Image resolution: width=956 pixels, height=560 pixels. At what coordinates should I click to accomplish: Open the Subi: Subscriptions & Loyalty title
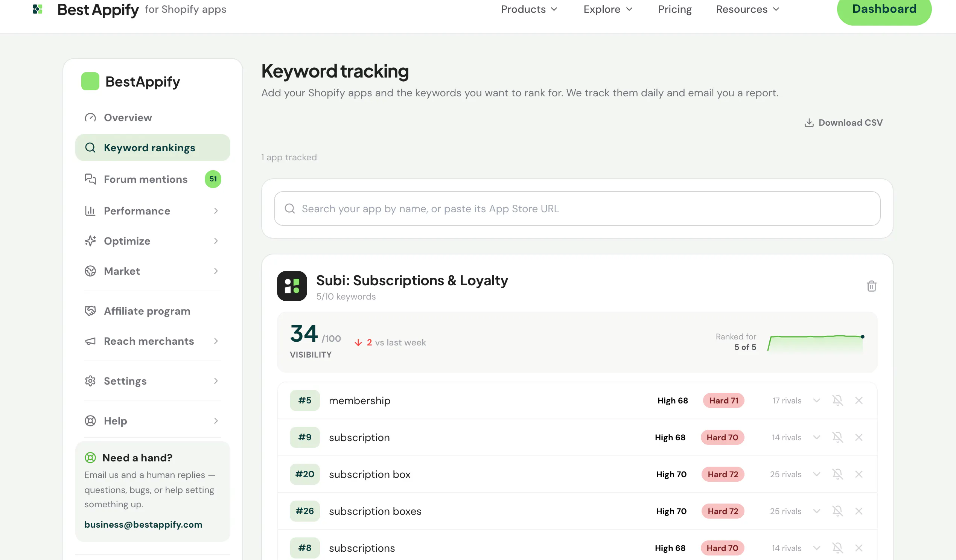412,280
